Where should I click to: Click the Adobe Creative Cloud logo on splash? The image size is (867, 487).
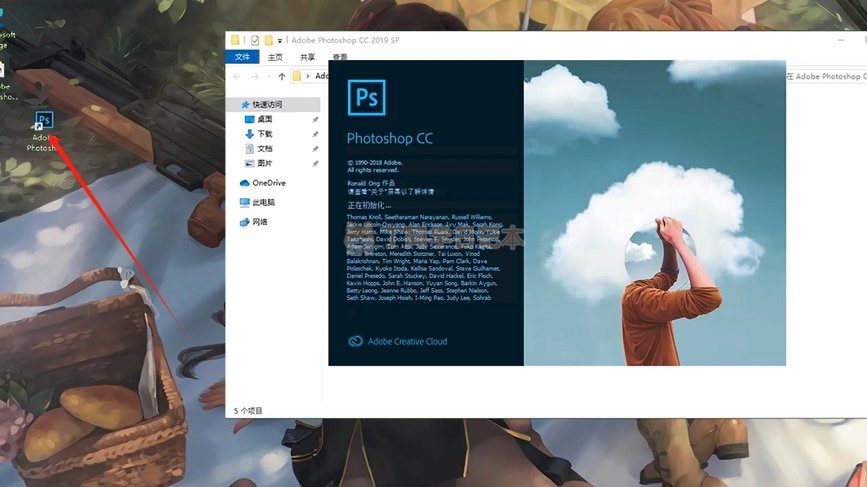coord(355,341)
